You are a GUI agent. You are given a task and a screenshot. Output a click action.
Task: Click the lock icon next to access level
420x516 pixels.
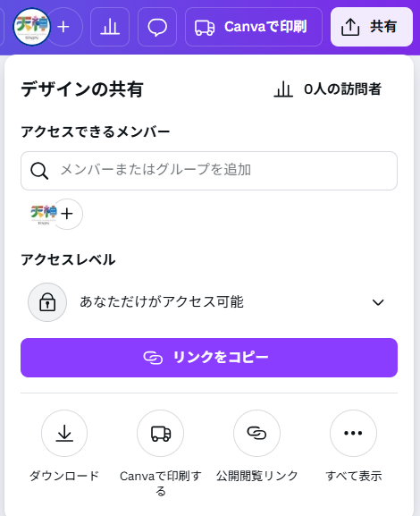coord(47,302)
